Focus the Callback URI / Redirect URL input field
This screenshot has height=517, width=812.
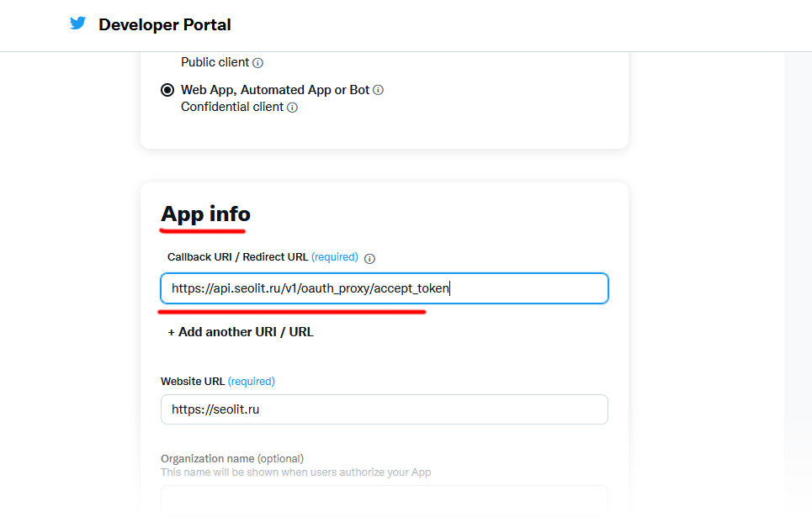click(x=384, y=288)
